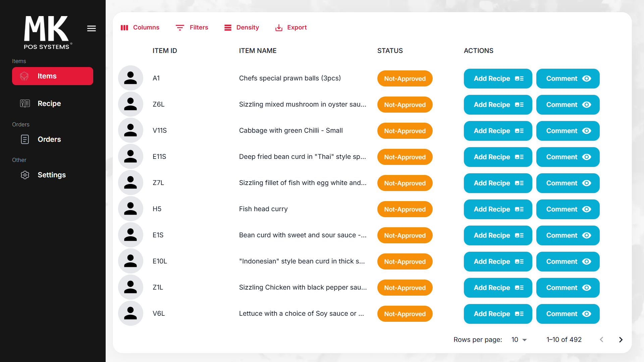644x362 pixels.
Task: View Comment for Cabbage with green Chilli
Action: pos(568,131)
